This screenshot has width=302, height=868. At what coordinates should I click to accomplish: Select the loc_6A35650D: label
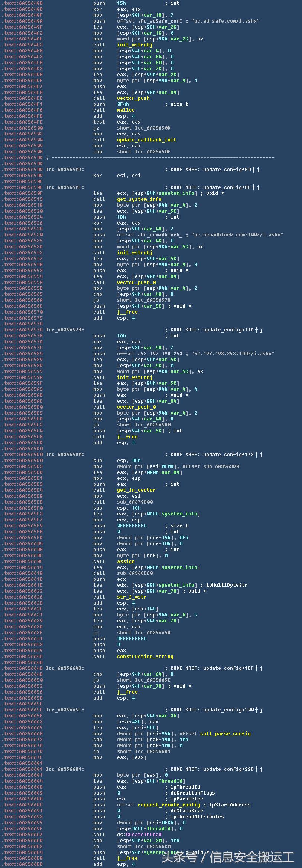(65, 170)
